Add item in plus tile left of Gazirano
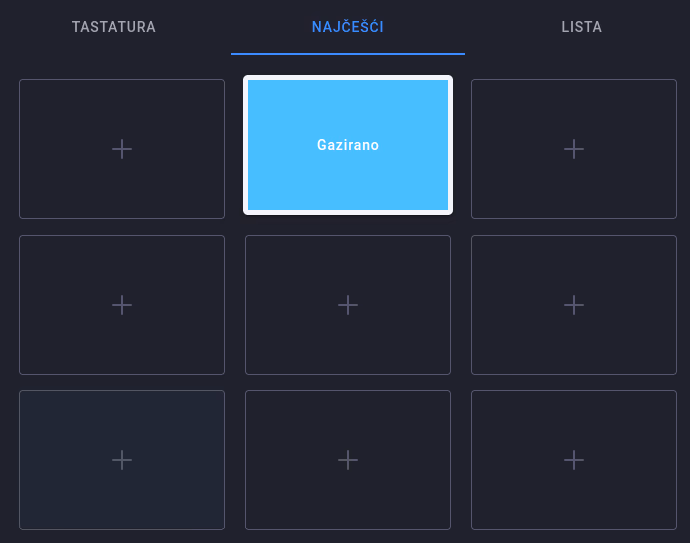 point(122,149)
